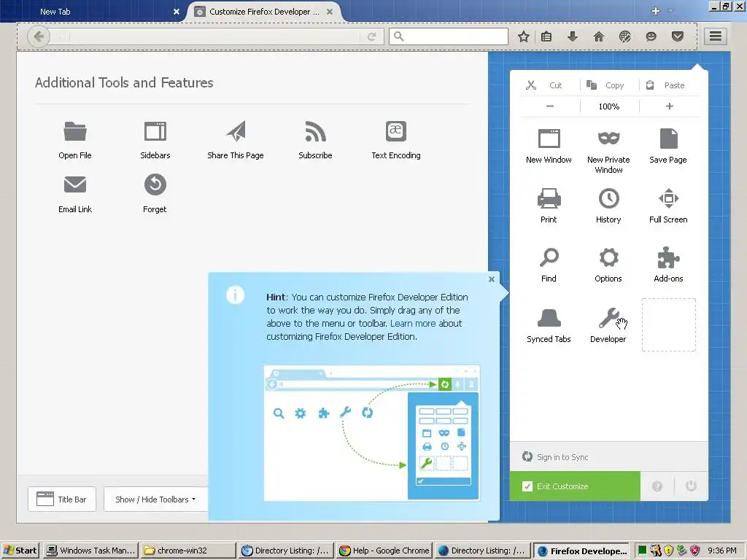Click the hint info icon
This screenshot has width=747, height=560.
pyautogui.click(x=236, y=295)
